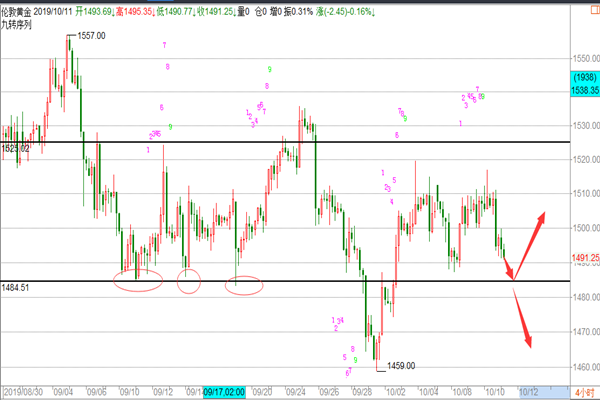Click the red 1491.25 current price label

tap(584, 258)
